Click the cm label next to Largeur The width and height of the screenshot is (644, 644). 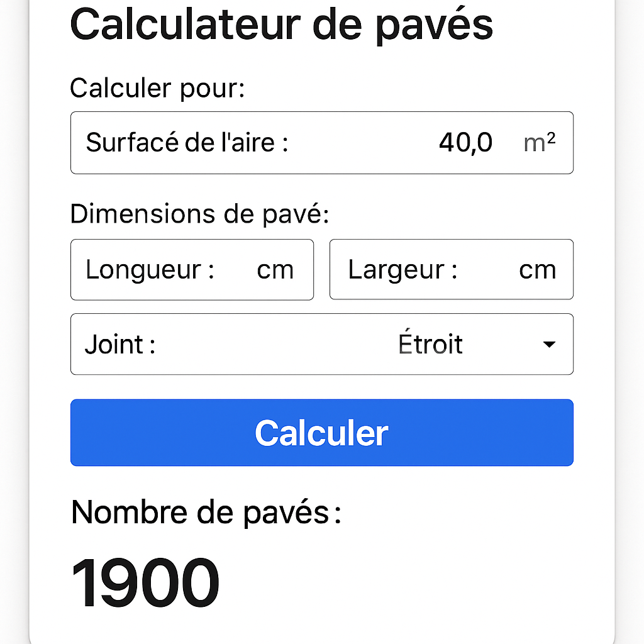click(x=536, y=269)
